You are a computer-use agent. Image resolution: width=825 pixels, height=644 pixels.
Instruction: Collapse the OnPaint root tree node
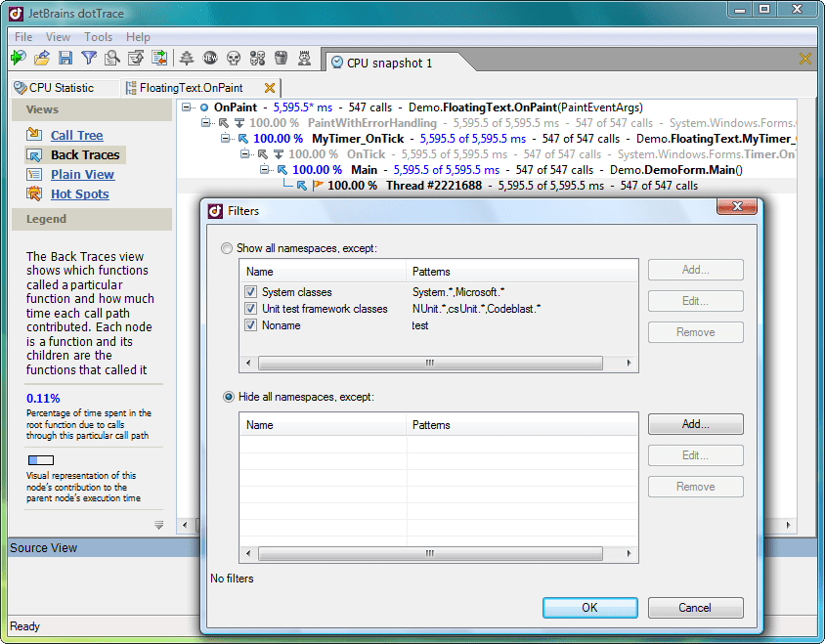click(187, 107)
